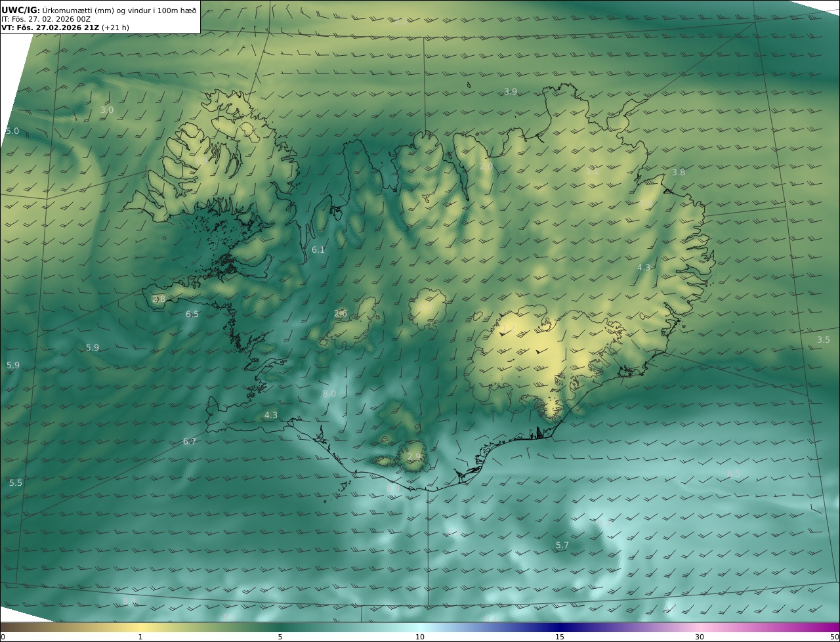Click the colorbar tick labeled 10
Image resolution: width=840 pixels, height=642 pixels.
tap(420, 637)
